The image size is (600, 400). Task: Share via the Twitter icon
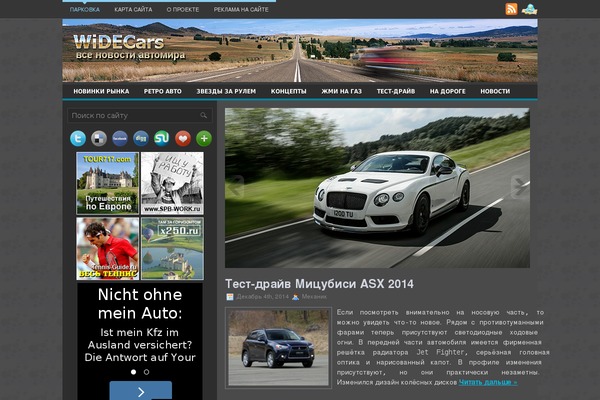tap(78, 138)
